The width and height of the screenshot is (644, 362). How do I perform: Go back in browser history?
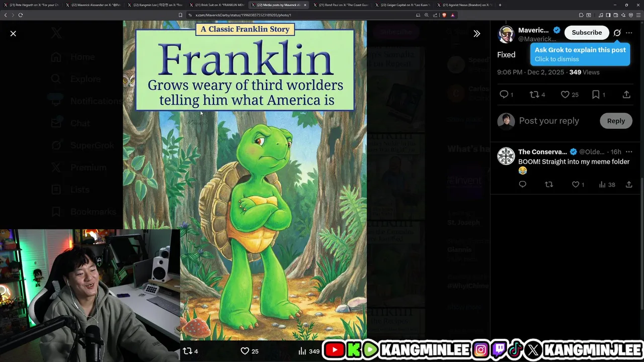[x=6, y=15]
